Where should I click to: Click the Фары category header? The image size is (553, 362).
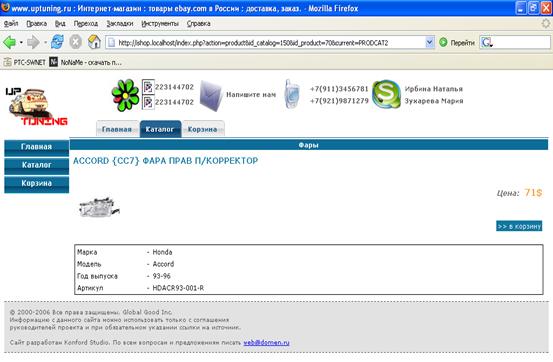coord(309,145)
